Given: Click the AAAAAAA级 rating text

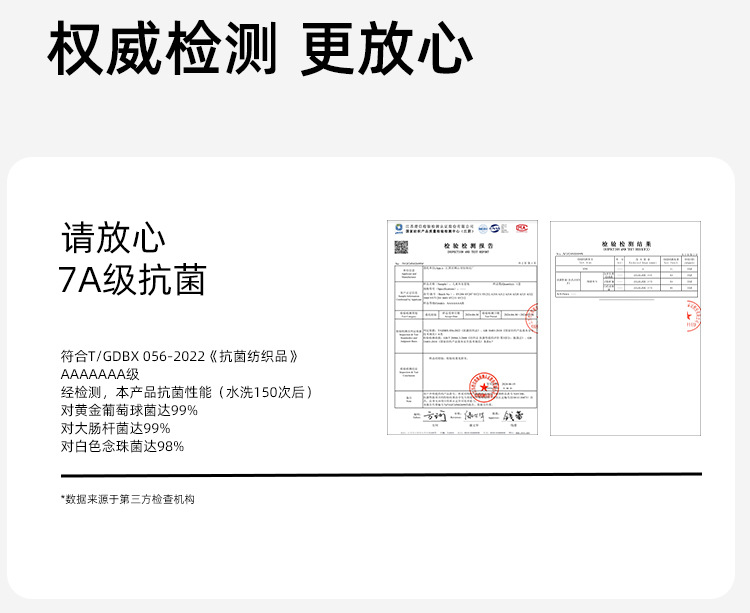Looking at the screenshot, I should pos(100,374).
